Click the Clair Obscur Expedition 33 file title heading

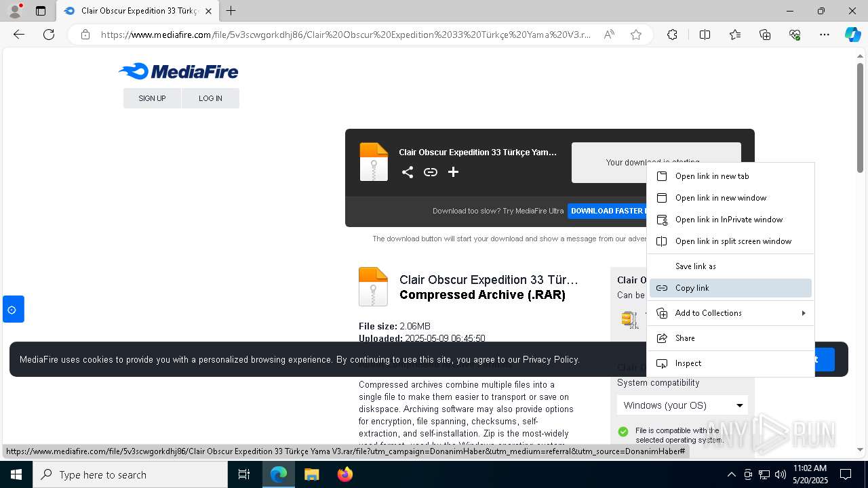[x=489, y=280]
